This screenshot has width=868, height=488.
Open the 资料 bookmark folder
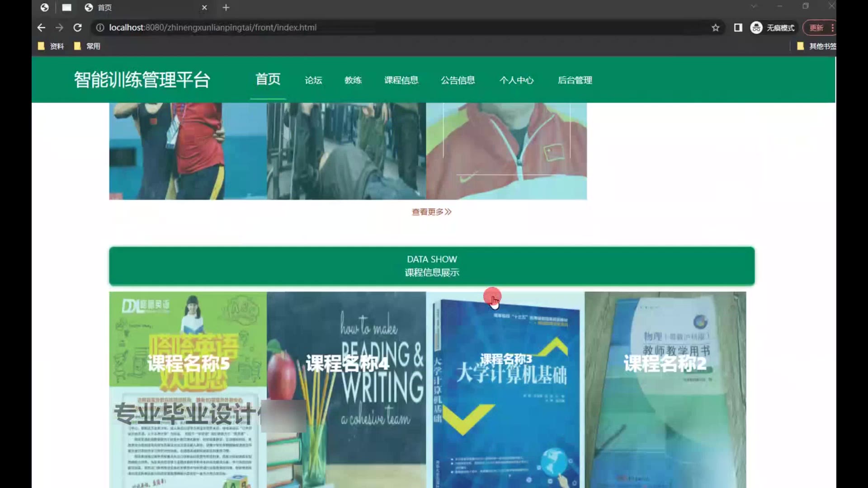[x=51, y=46]
